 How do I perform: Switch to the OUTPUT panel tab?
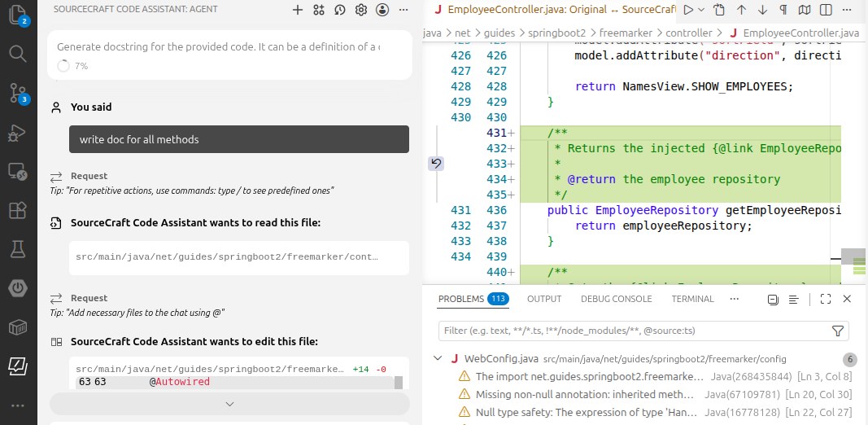click(544, 299)
